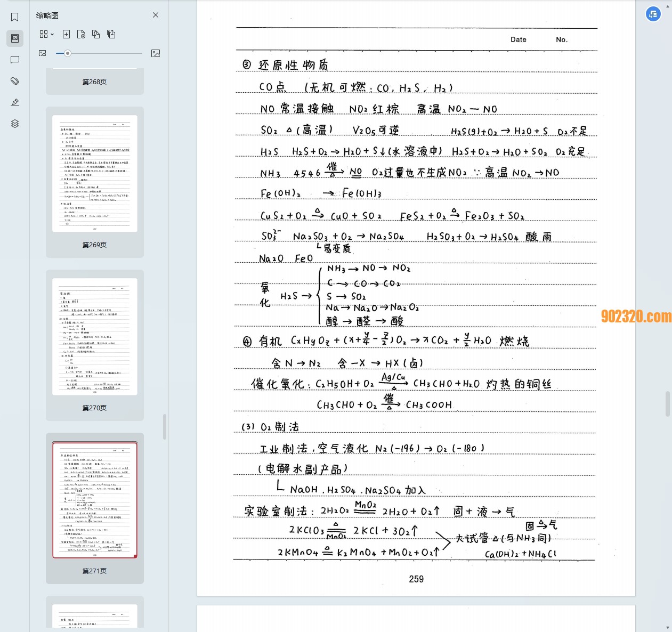
Task: Click the insert page plus icon
Action: 66,34
